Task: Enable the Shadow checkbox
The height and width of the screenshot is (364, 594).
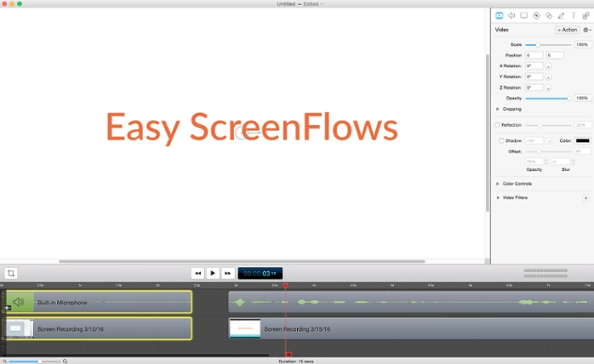Action: click(501, 140)
